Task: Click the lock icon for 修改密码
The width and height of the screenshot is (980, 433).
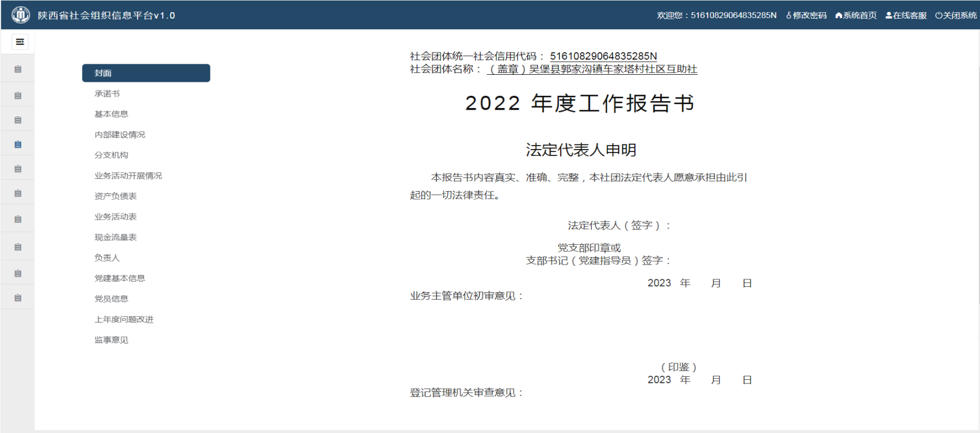Action: pyautogui.click(x=789, y=16)
